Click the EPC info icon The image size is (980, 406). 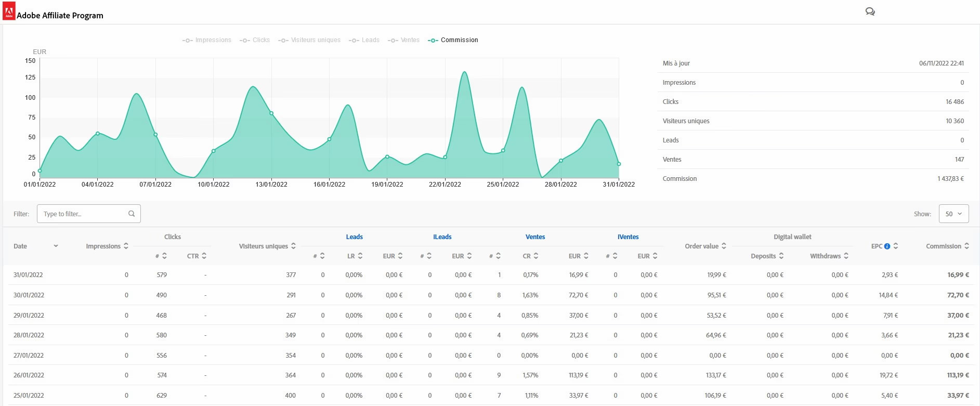(x=887, y=246)
